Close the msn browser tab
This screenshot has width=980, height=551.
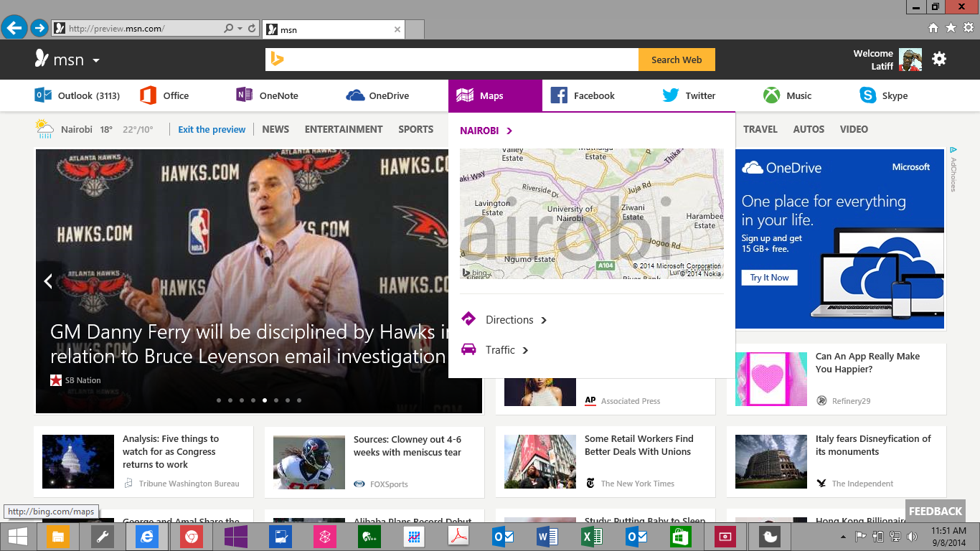[x=397, y=29]
